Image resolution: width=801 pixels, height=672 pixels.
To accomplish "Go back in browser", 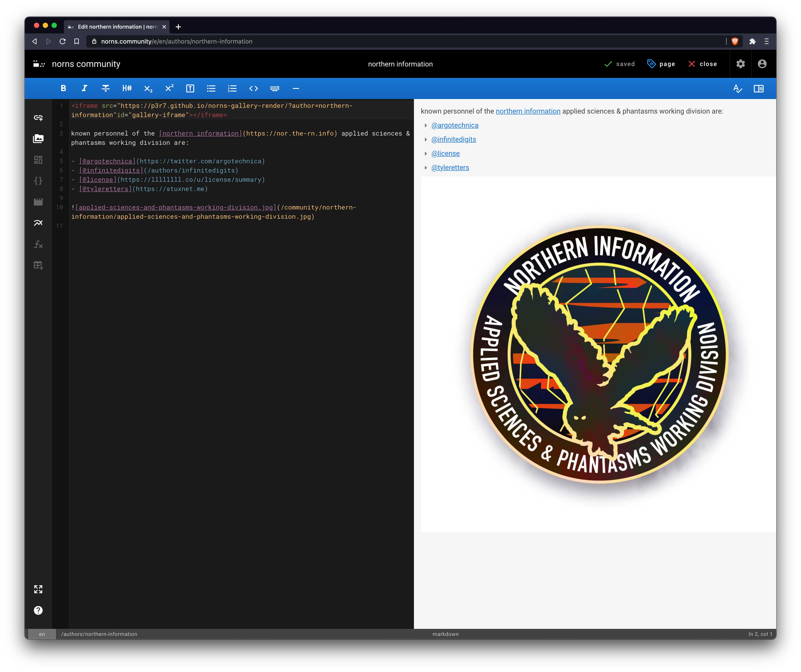I will [x=35, y=42].
